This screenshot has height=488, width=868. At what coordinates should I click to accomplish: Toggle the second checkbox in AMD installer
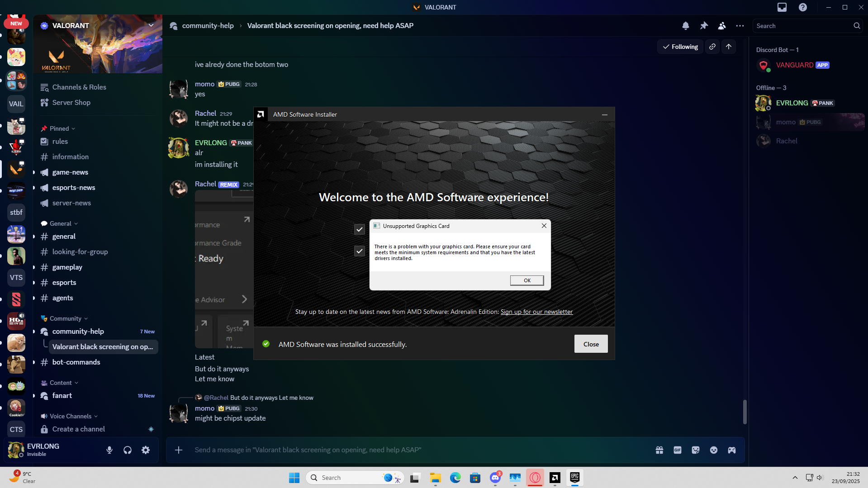pos(360,251)
